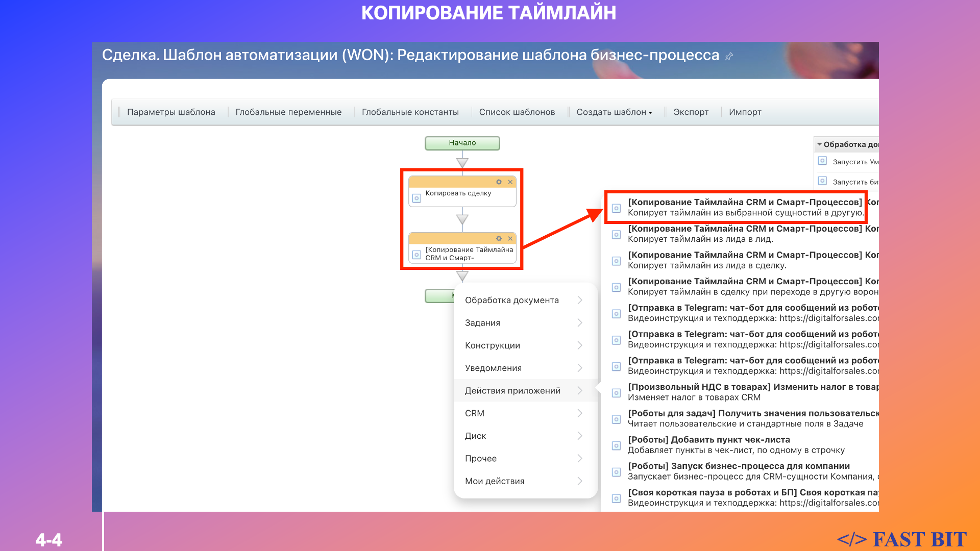Open Мои действия menu entry
Viewport: 980px width, 551px height.
point(495,481)
